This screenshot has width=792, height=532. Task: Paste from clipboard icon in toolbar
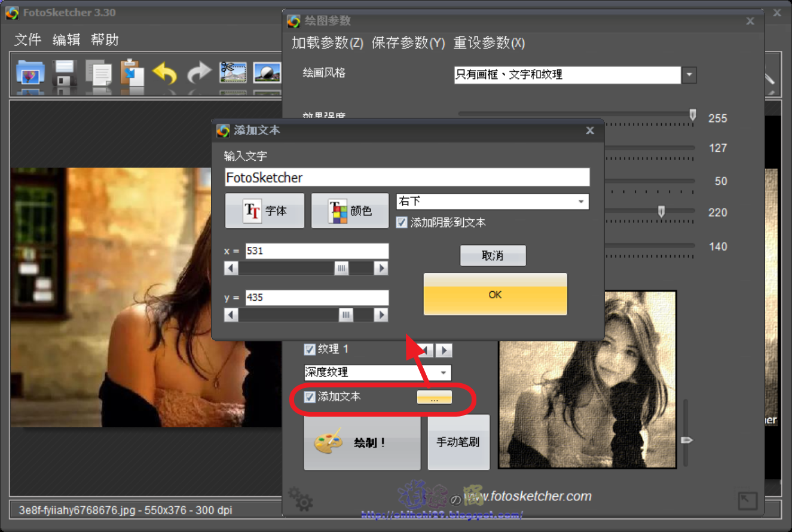[132, 73]
